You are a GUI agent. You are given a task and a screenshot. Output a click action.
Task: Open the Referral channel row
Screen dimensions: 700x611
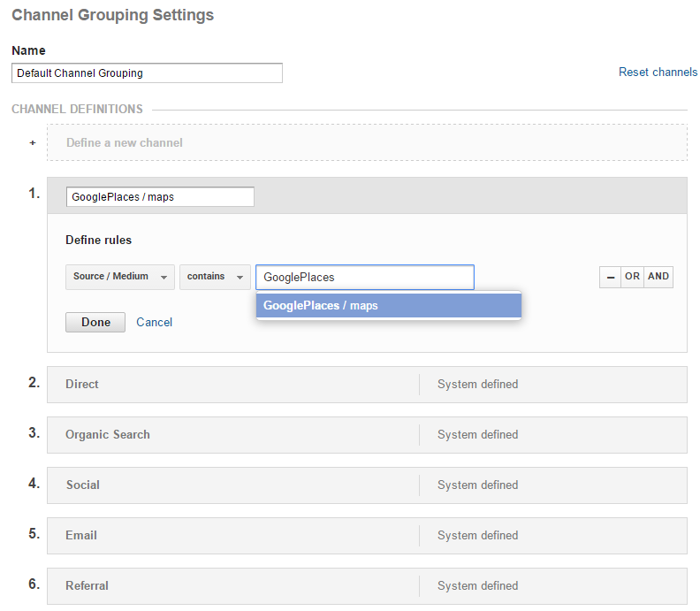coord(367,586)
